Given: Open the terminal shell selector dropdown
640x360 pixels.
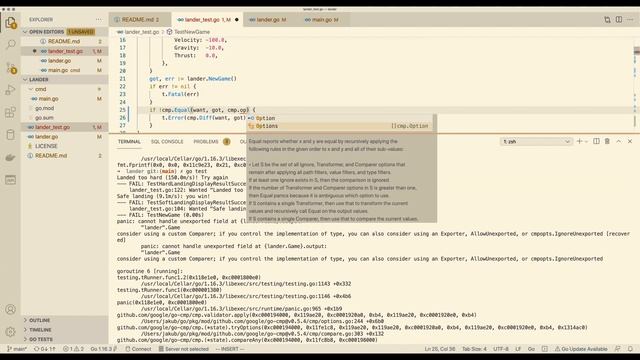Looking at the screenshot, I should tap(536, 142).
